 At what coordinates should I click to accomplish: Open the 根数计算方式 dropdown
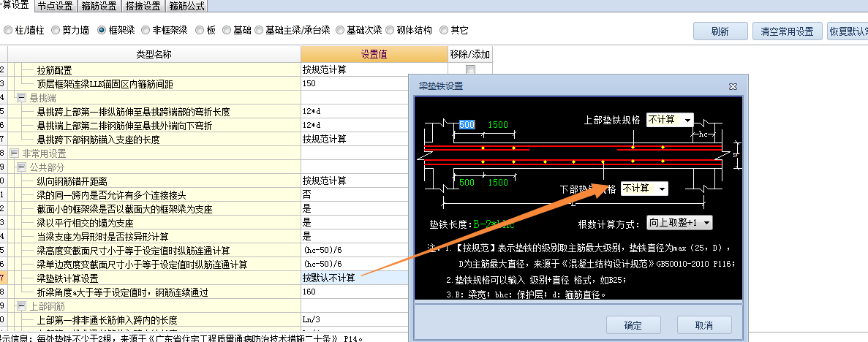click(x=706, y=222)
